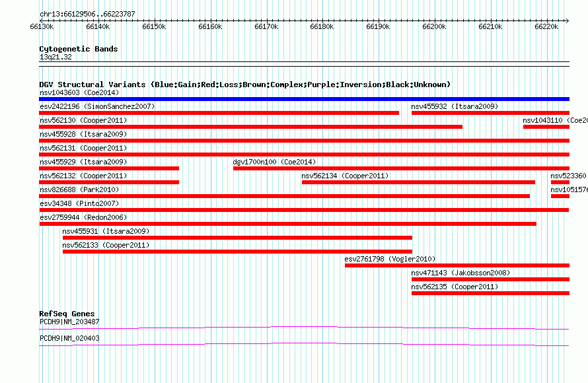588x383 pixels.
Task: Select the nsv105157 truncated label
Action: [569, 190]
